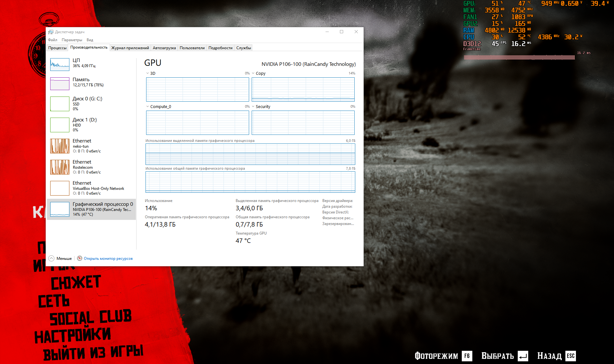Click the resource monitor icon at bottom
Image resolution: width=614 pixels, height=364 pixels.
pyautogui.click(x=80, y=258)
